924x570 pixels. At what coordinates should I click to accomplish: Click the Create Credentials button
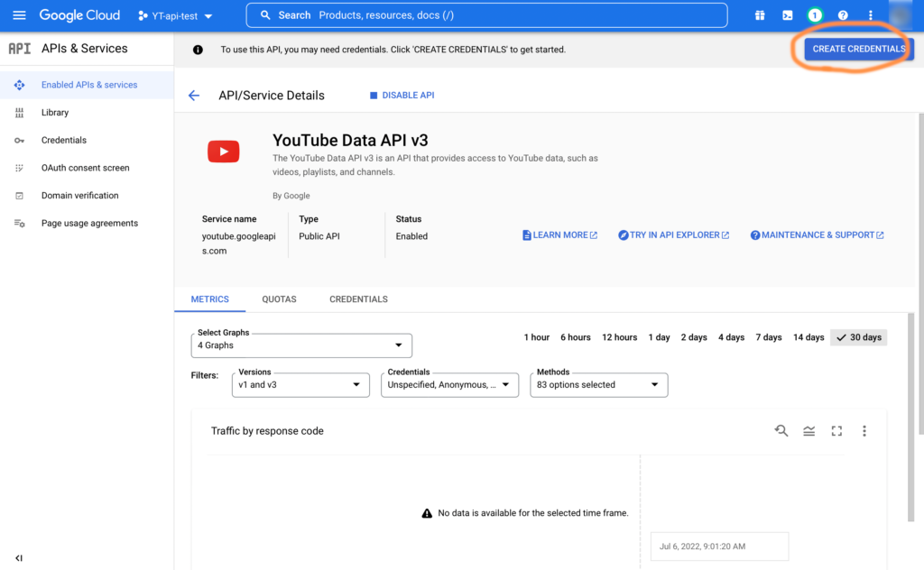[x=858, y=49]
